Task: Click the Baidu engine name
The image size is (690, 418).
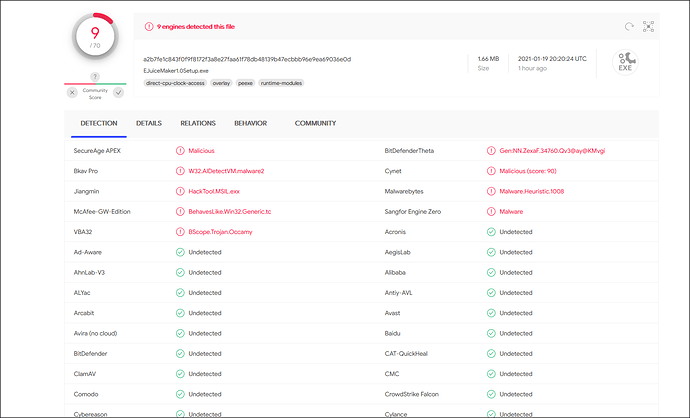Action: (x=393, y=333)
